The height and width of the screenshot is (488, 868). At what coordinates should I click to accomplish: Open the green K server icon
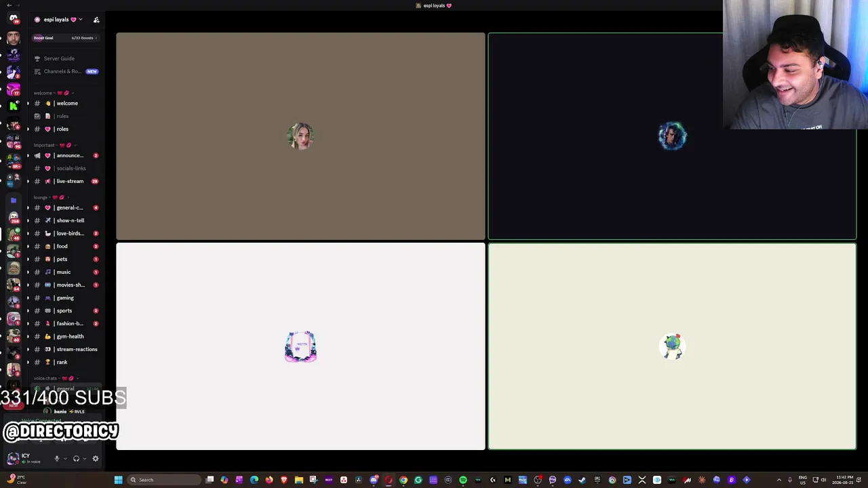[x=13, y=105]
